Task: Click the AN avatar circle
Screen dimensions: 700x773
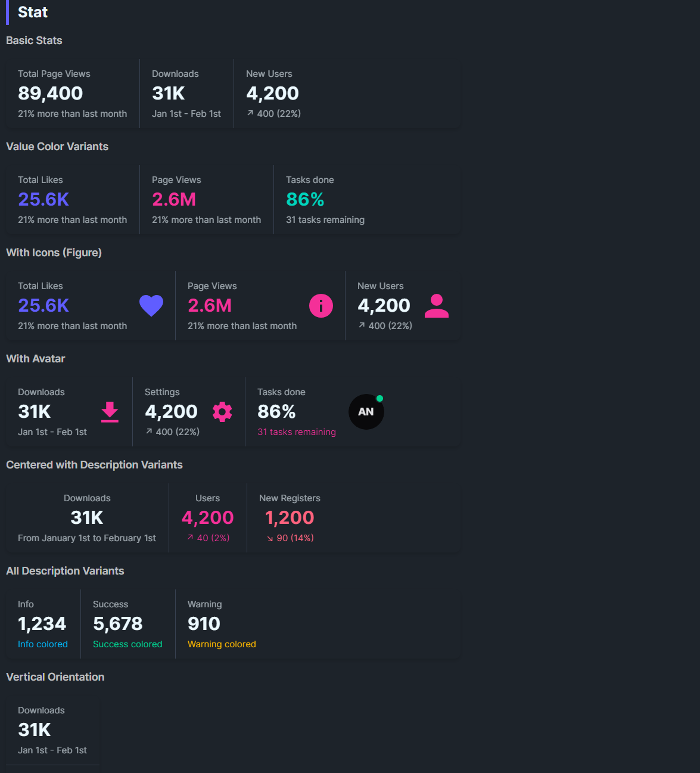Action: tap(366, 412)
